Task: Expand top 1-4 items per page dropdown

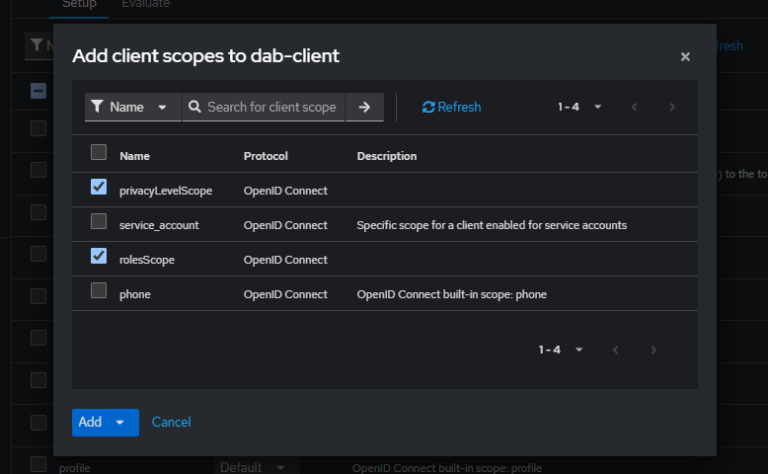Action: [580, 107]
